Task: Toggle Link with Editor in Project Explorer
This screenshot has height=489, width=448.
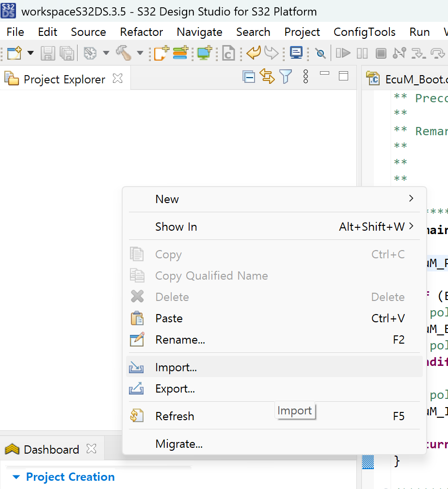Action: tap(267, 77)
